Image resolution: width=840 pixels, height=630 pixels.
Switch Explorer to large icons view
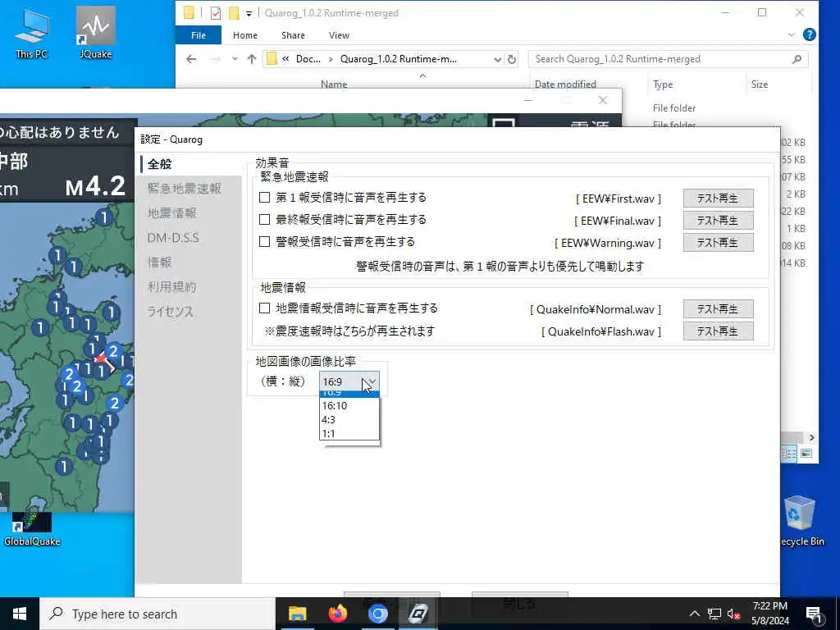pyautogui.click(x=806, y=454)
